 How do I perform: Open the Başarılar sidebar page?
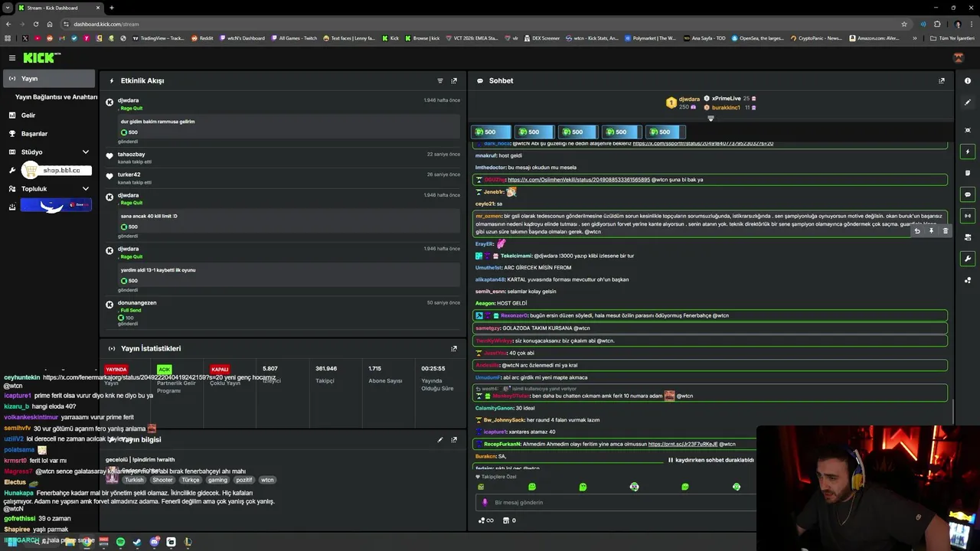click(x=34, y=133)
